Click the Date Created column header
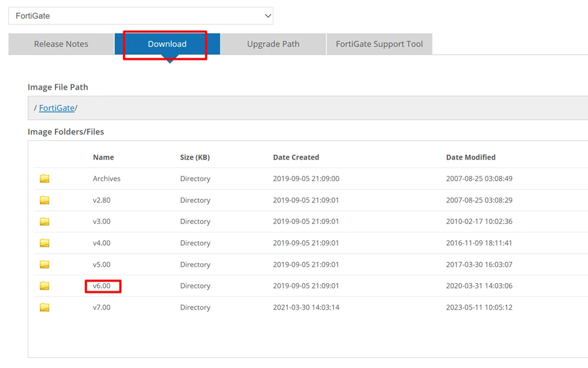The width and height of the screenshot is (588, 368). [296, 157]
